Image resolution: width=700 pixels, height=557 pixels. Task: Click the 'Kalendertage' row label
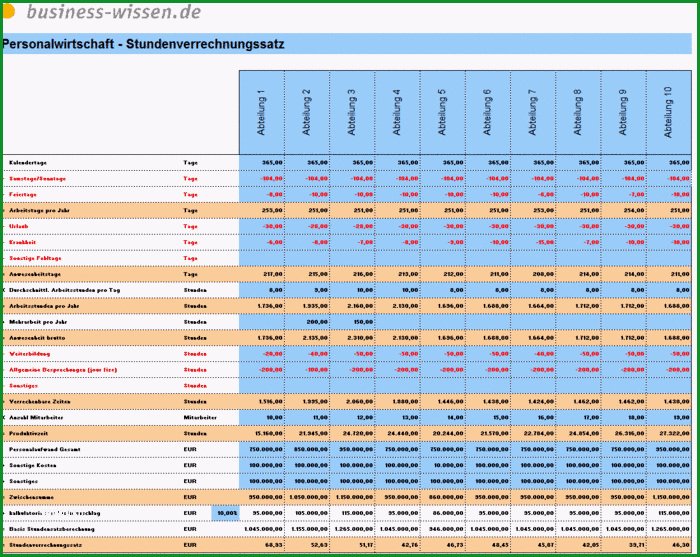(28, 163)
